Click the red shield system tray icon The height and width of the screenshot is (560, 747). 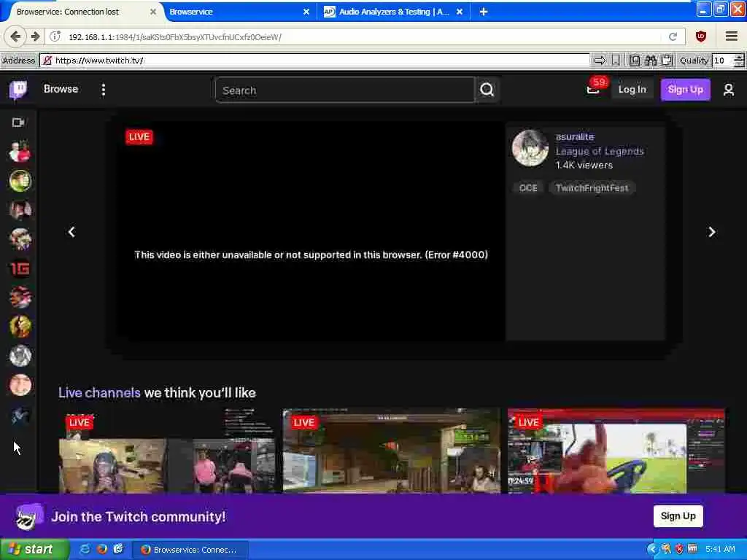[679, 549]
